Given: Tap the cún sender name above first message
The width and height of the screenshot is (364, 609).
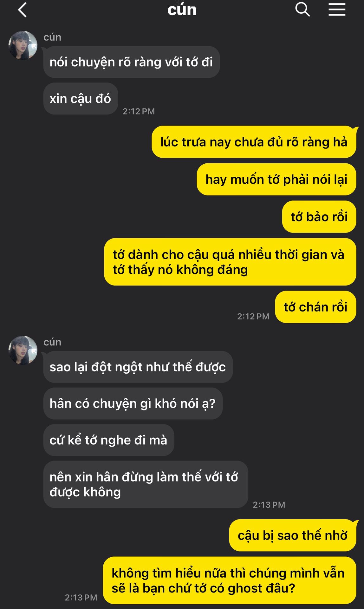Looking at the screenshot, I should (52, 37).
